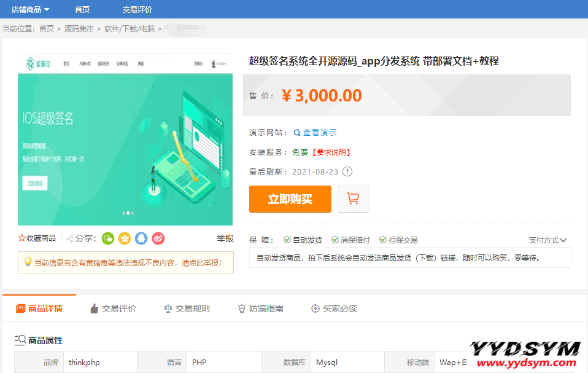Click the search-list icon beside 商品属性
588x373 pixels.
point(20,340)
